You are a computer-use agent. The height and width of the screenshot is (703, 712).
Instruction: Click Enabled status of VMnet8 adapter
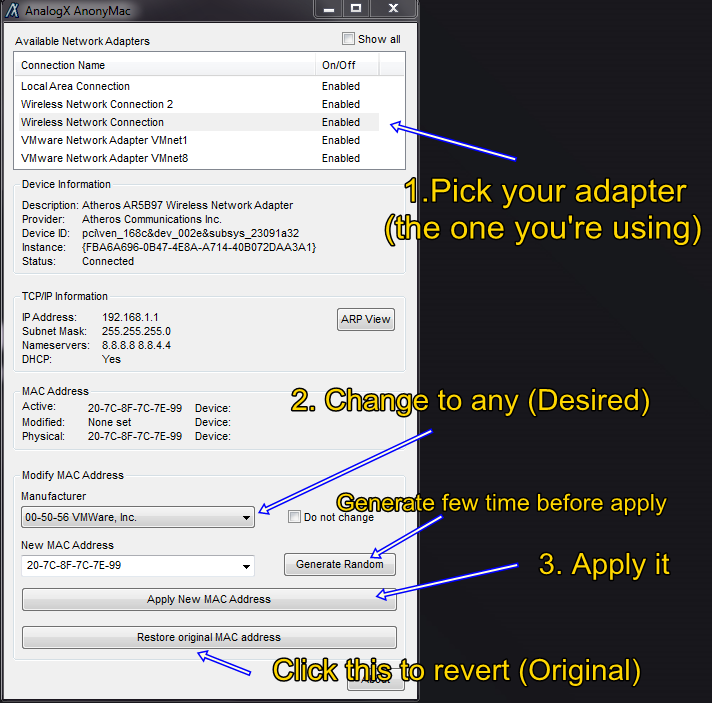(x=341, y=158)
